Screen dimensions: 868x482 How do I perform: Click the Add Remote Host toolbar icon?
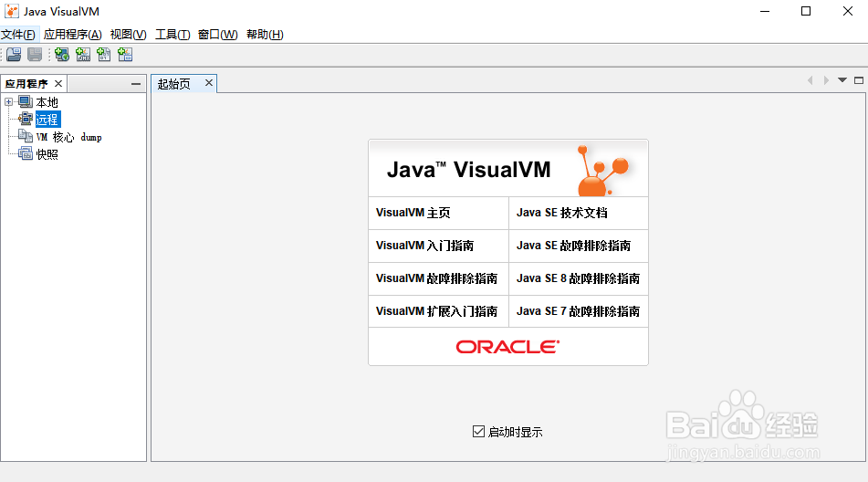(x=62, y=54)
